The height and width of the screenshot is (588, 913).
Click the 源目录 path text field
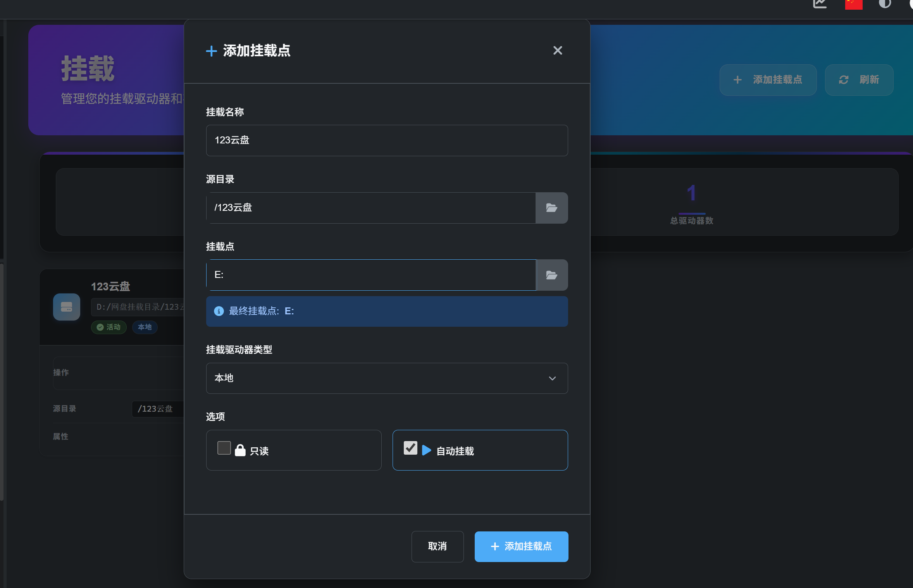(371, 208)
